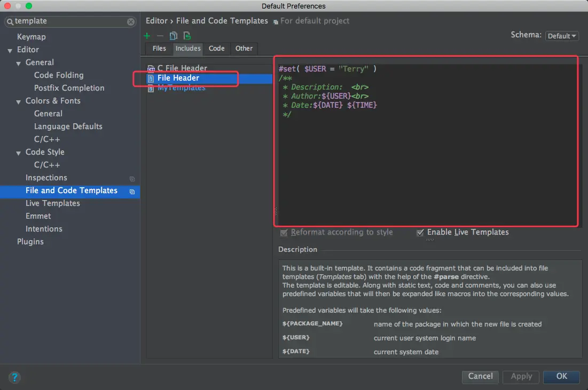The height and width of the screenshot is (390, 588).
Task: Switch to the Code tab
Action: click(216, 49)
